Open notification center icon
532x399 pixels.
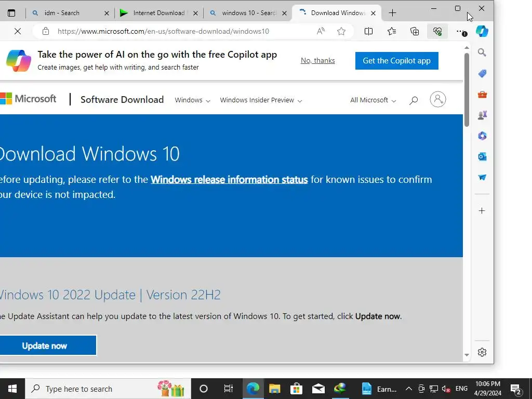[516, 389]
